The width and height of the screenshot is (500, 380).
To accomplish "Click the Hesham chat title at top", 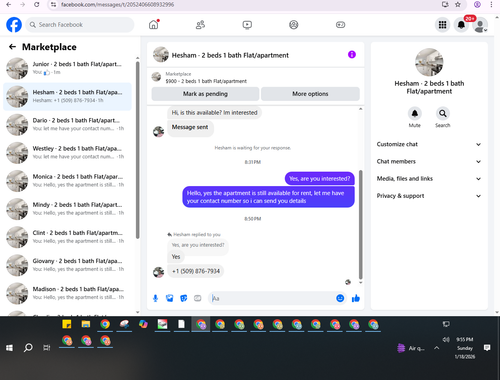I will click(x=230, y=55).
